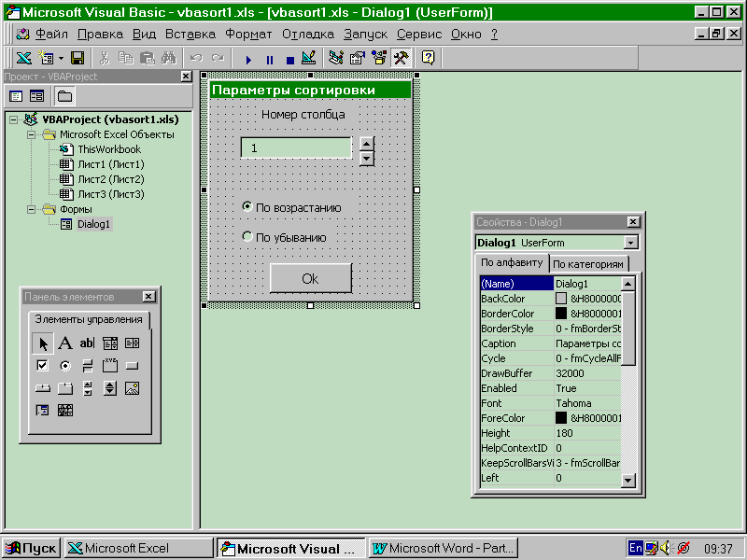Click the Copy icon in the toolbar
The width and height of the screenshot is (747, 560).
click(x=126, y=58)
